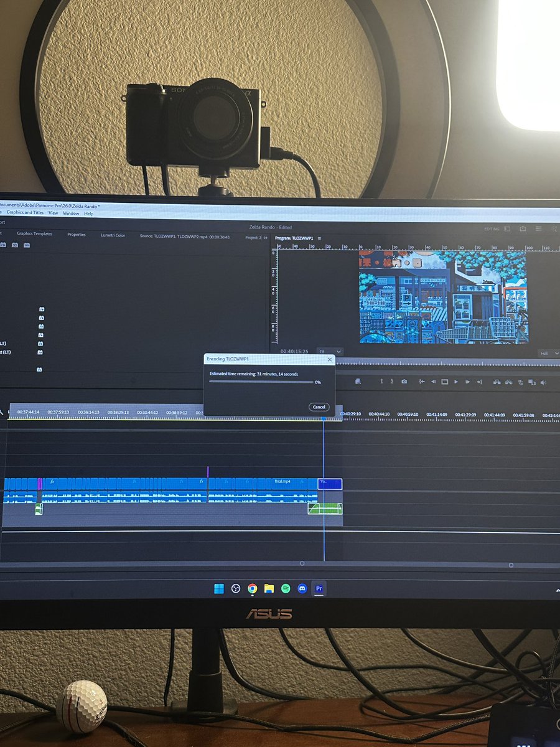
Task: Cancel the TLOZWWP1 encoding
Action: [x=319, y=406]
